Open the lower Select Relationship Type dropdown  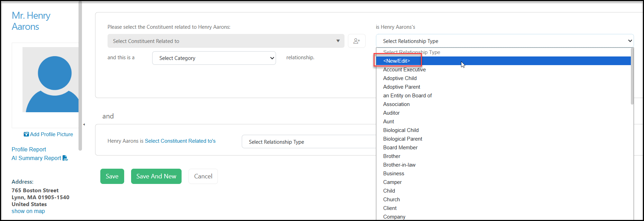[x=309, y=142]
